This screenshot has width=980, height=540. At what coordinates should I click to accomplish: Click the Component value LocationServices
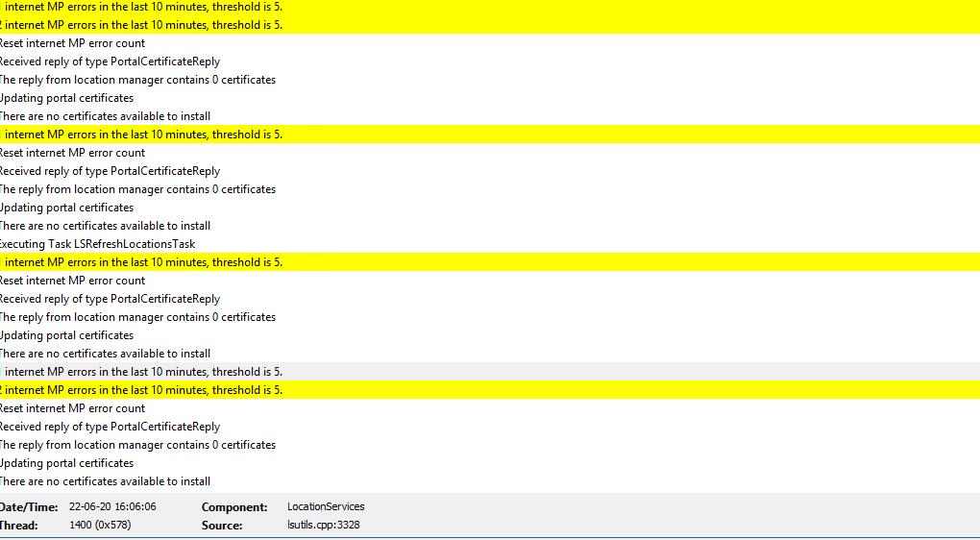[326, 507]
